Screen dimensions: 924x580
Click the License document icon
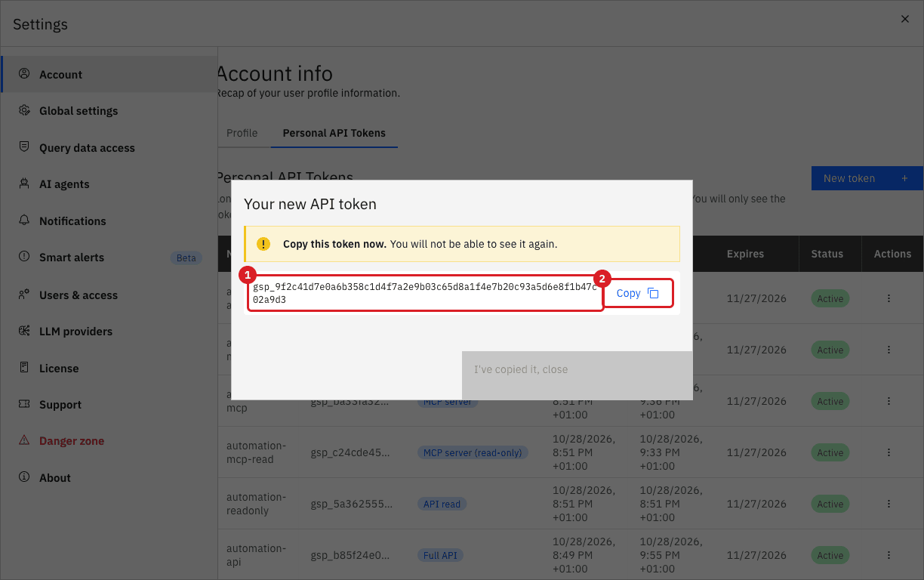coord(24,368)
